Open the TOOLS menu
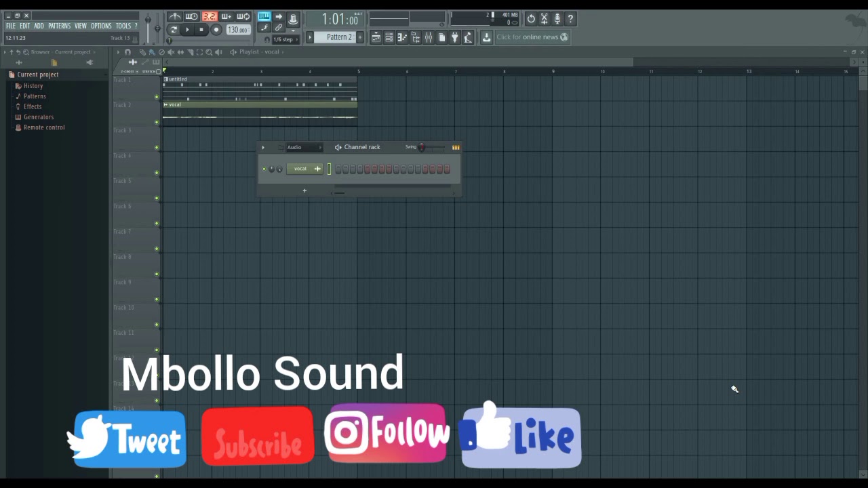Viewport: 868px width, 488px height. click(x=123, y=26)
